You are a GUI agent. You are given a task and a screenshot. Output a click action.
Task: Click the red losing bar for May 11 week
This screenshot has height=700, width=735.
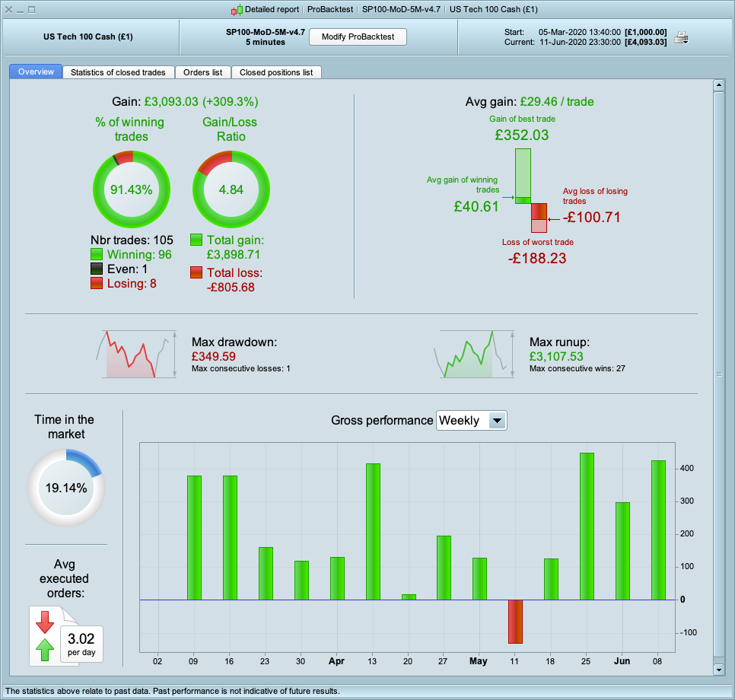coord(515,622)
